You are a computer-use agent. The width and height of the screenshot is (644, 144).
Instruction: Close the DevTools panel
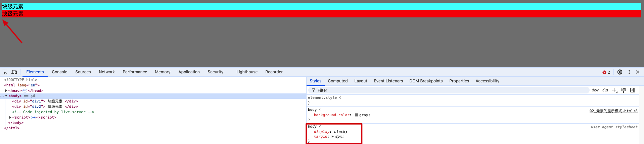pos(638,72)
